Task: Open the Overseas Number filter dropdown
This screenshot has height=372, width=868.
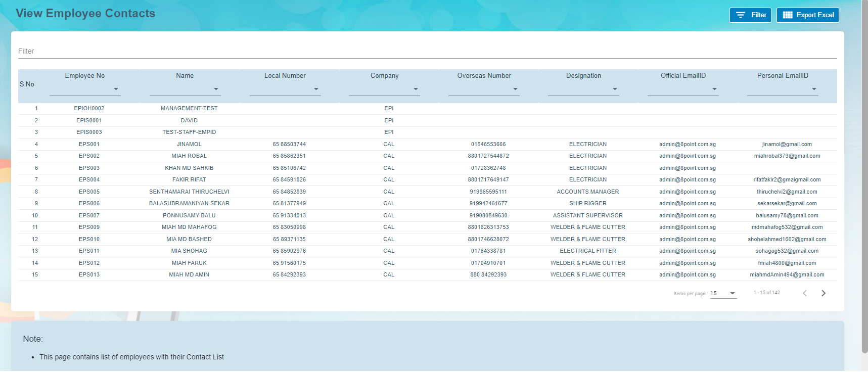Action: click(x=515, y=89)
